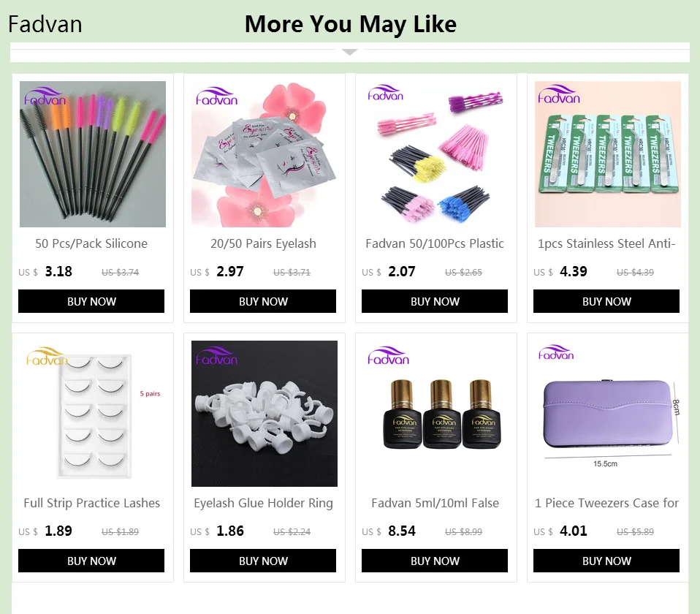Open purple tweezers case product image

pos(608,414)
